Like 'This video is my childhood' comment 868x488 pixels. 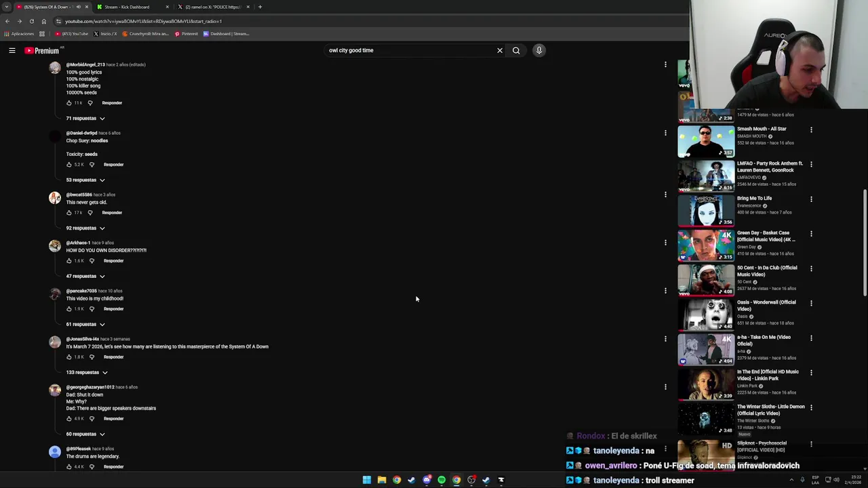69,309
